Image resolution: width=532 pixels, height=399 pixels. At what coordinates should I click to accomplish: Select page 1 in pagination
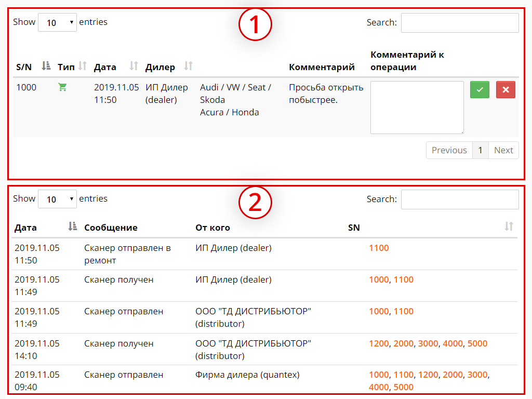[x=480, y=150]
